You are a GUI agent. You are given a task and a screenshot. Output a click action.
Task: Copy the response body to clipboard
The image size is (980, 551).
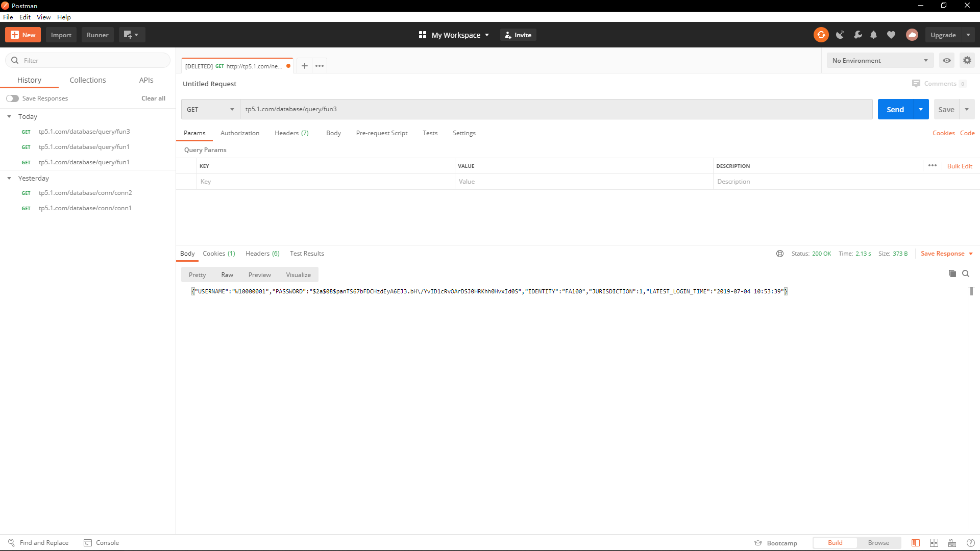pyautogui.click(x=952, y=273)
